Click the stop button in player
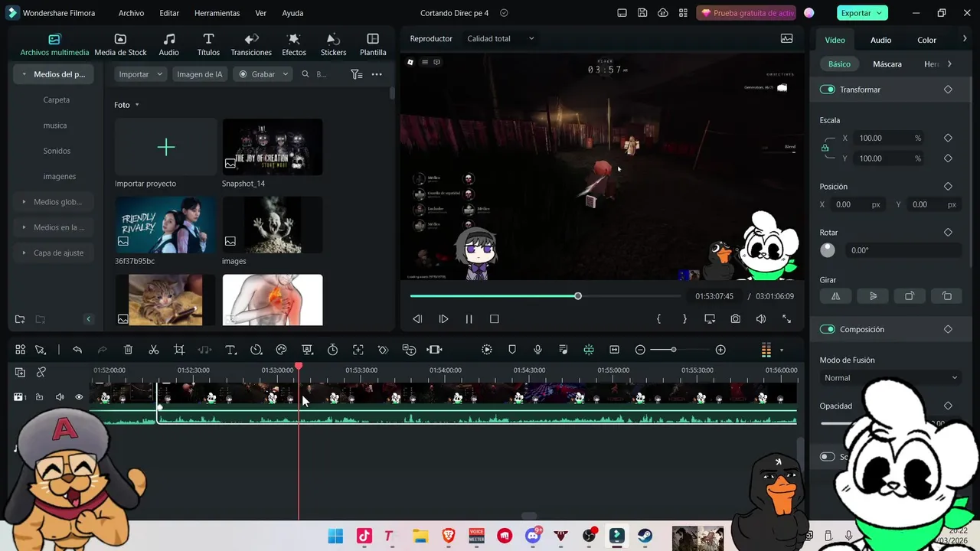Screen dimensions: 980x551 click(495, 319)
